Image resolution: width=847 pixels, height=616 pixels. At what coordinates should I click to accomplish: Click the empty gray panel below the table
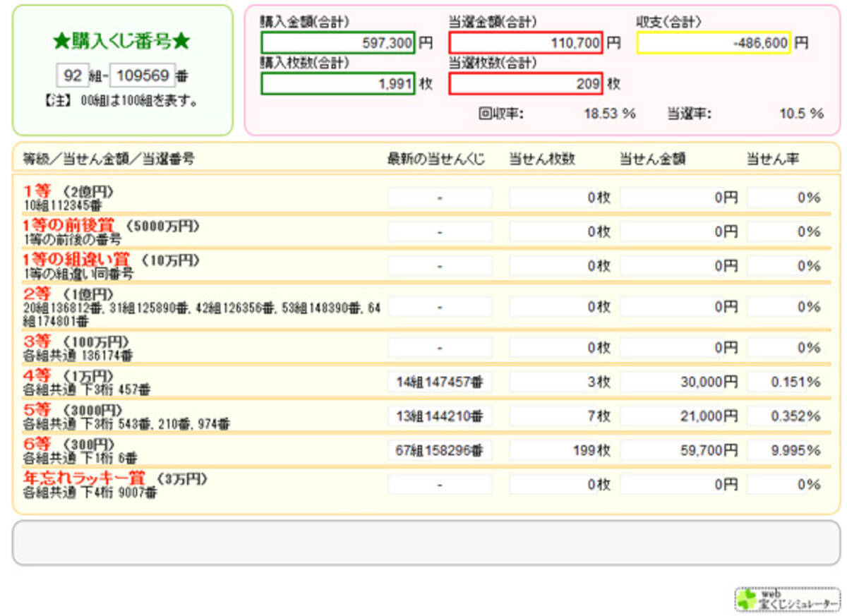(x=426, y=543)
